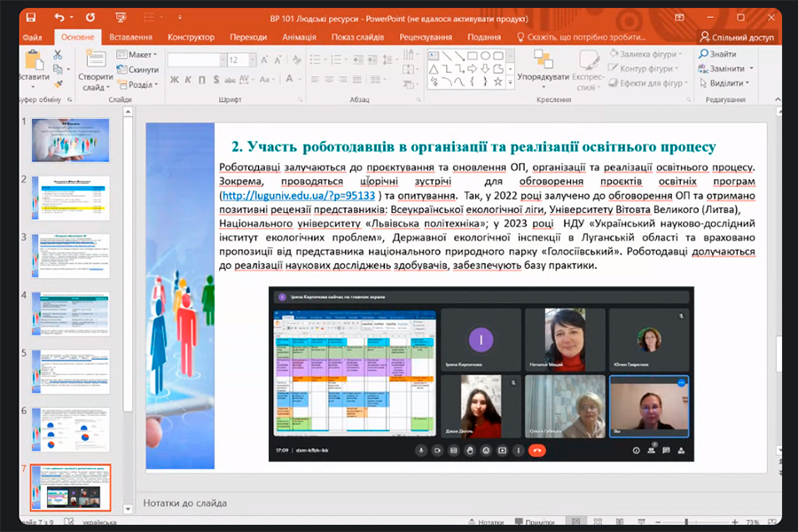This screenshot has height=532, width=798.
Task: Toggle the Примітки (Comments) pane
Action: (x=538, y=522)
